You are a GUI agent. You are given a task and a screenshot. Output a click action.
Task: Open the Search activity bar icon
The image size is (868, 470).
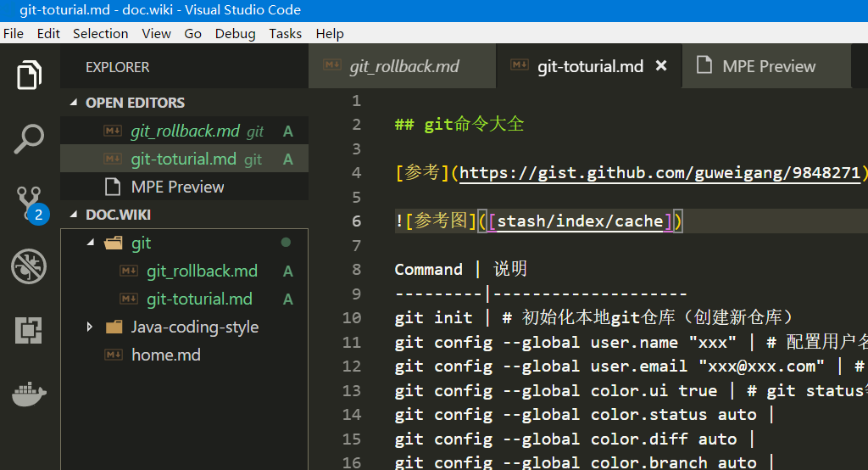click(29, 138)
